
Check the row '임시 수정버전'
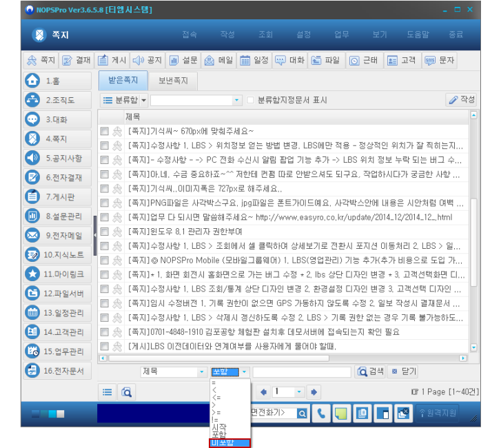point(105,303)
